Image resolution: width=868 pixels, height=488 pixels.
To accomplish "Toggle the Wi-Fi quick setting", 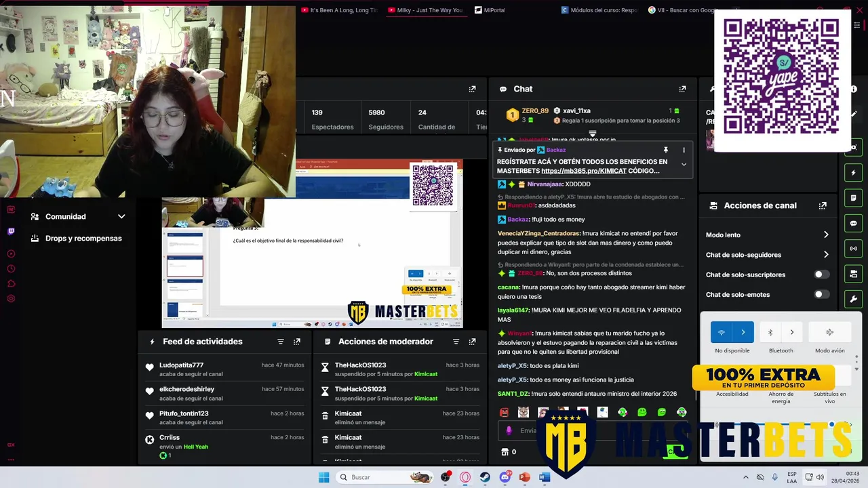I will point(722,332).
